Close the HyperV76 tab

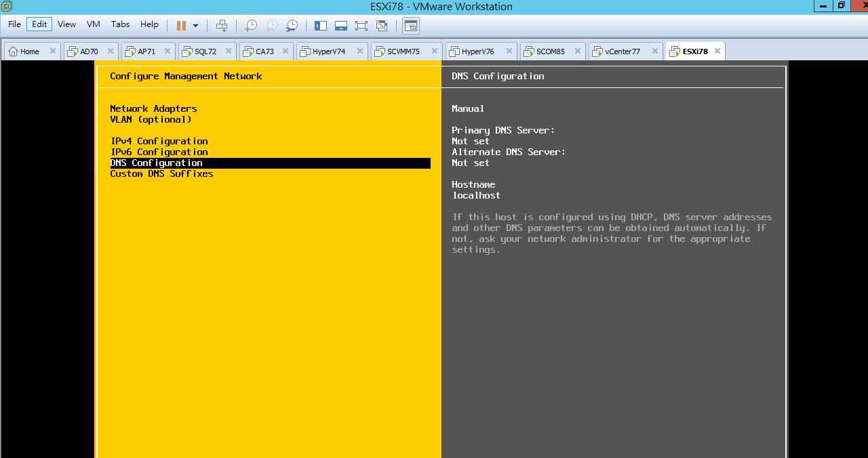(509, 51)
